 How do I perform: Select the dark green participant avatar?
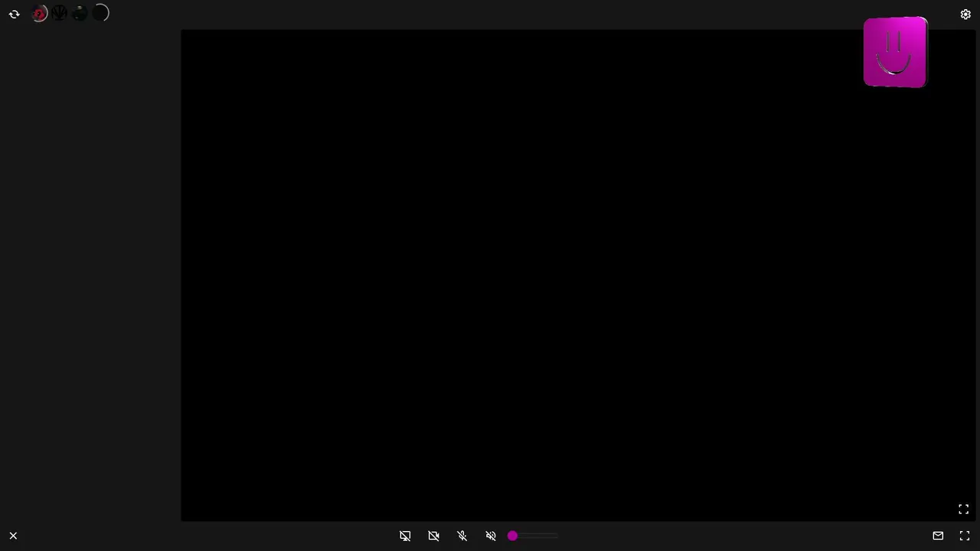tap(80, 13)
